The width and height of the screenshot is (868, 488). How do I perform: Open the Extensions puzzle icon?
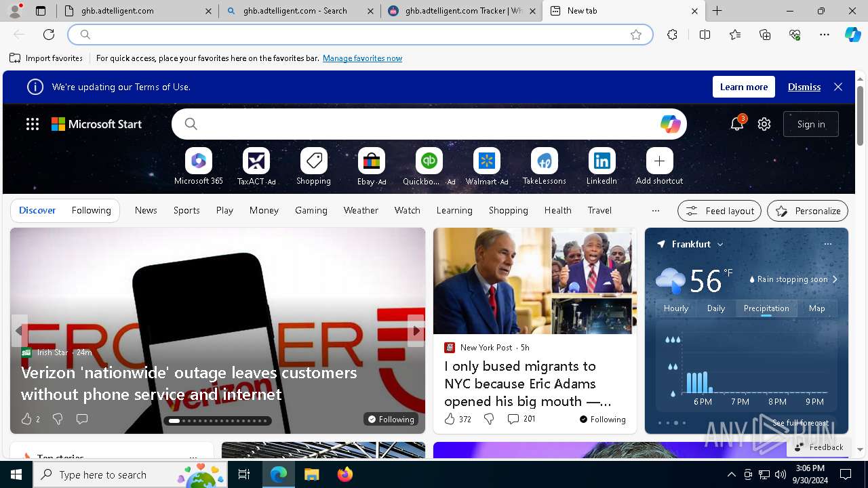(672, 35)
